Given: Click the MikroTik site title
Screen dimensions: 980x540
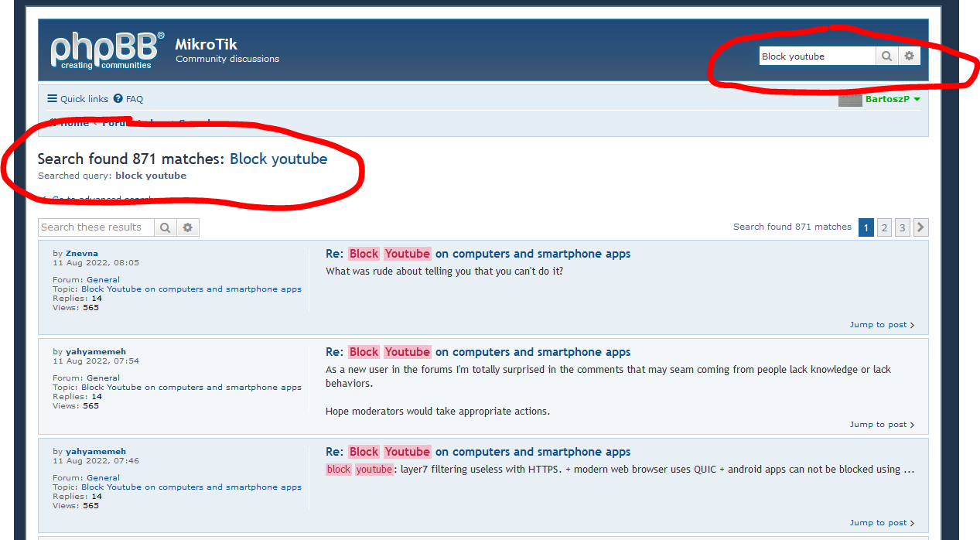Looking at the screenshot, I should tap(207, 44).
